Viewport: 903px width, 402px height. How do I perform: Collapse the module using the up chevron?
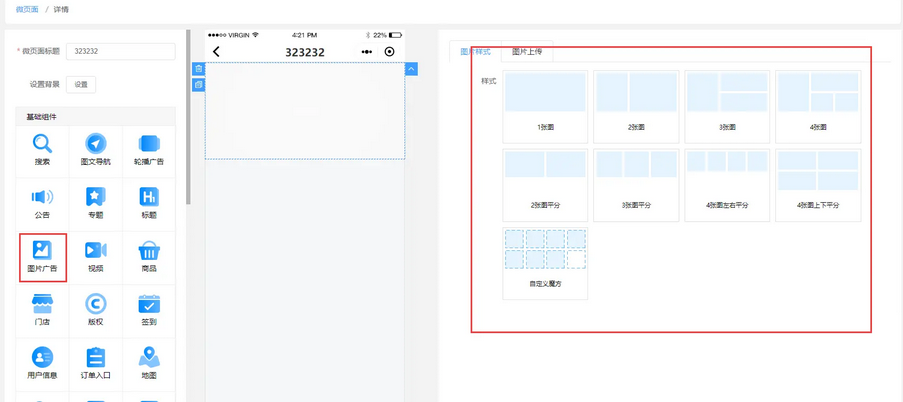point(411,69)
